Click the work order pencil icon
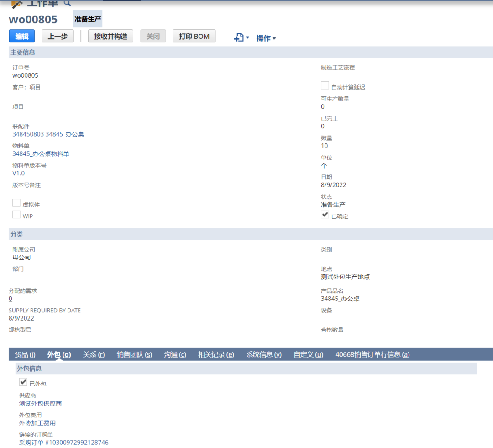The image size is (493, 448). (x=17, y=4)
